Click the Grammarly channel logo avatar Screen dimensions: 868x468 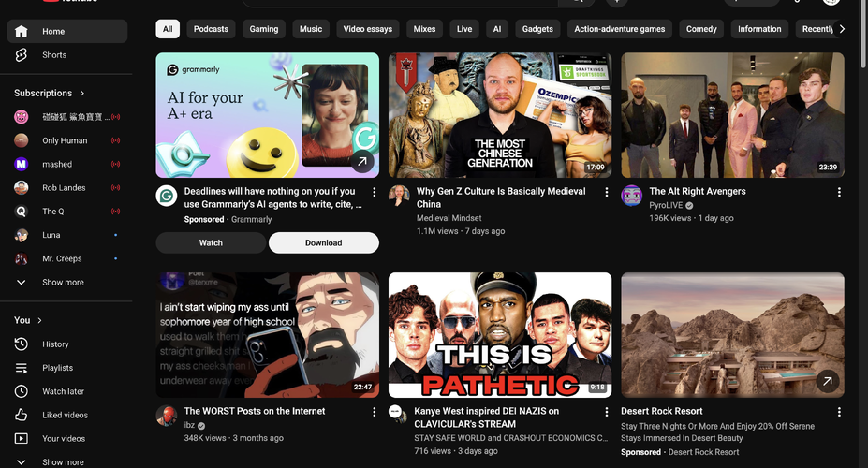(167, 196)
